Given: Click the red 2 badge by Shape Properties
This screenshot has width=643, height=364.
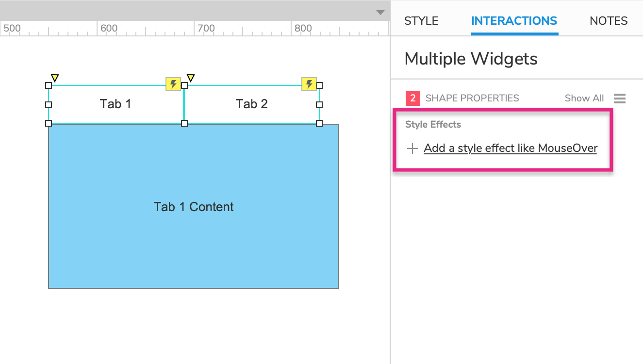Looking at the screenshot, I should [412, 99].
